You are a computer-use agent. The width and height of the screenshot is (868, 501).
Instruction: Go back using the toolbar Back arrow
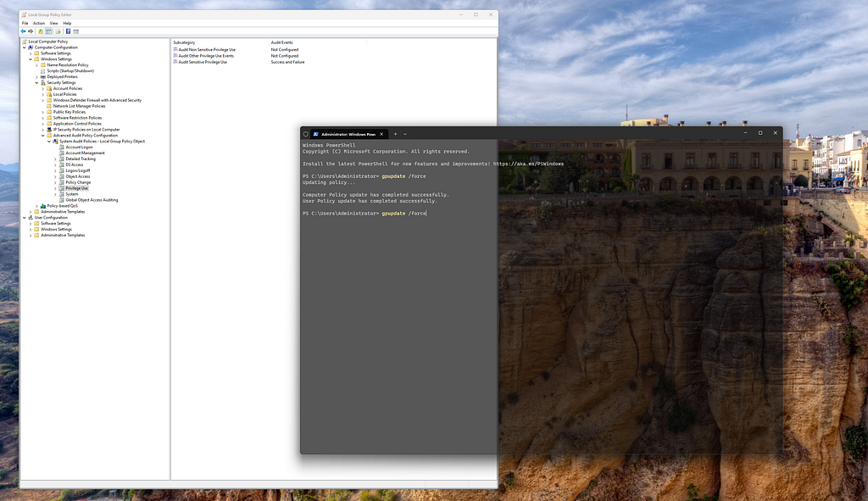point(23,31)
